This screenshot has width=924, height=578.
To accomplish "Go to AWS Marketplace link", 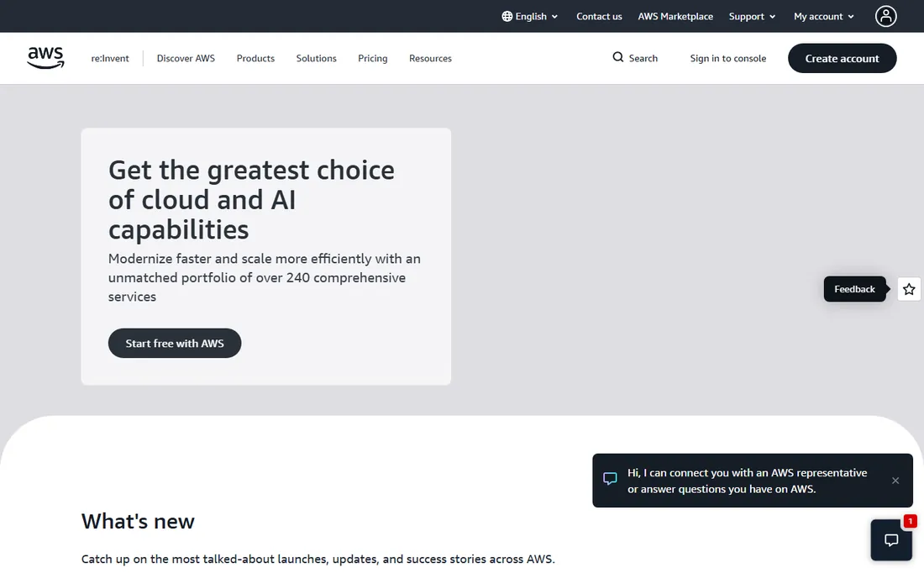I will coord(675,17).
